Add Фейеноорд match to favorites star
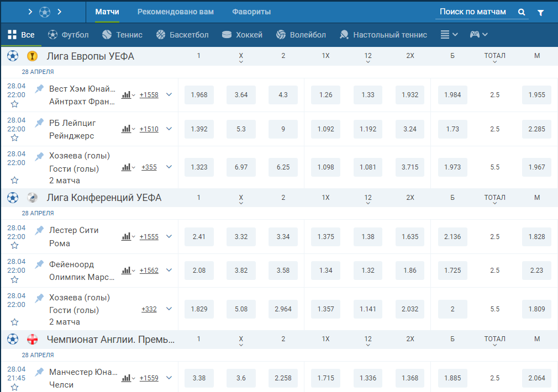 pyautogui.click(x=14, y=279)
